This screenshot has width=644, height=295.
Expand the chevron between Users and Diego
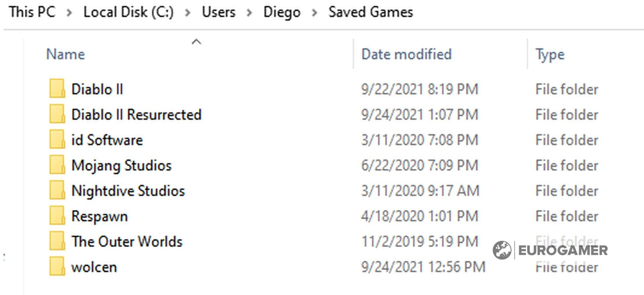pyautogui.click(x=249, y=13)
